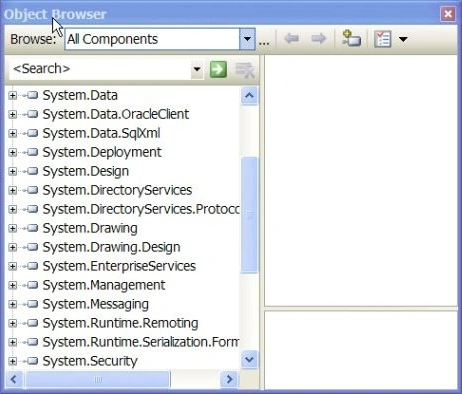Expand System.Runtime.Serialization.Formatters node
This screenshot has width=462, height=394.
[12, 343]
